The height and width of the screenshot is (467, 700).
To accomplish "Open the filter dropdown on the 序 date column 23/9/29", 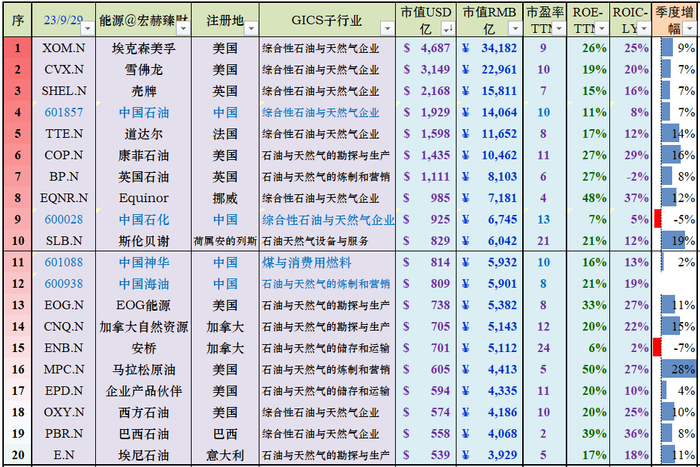I will coord(88,29).
